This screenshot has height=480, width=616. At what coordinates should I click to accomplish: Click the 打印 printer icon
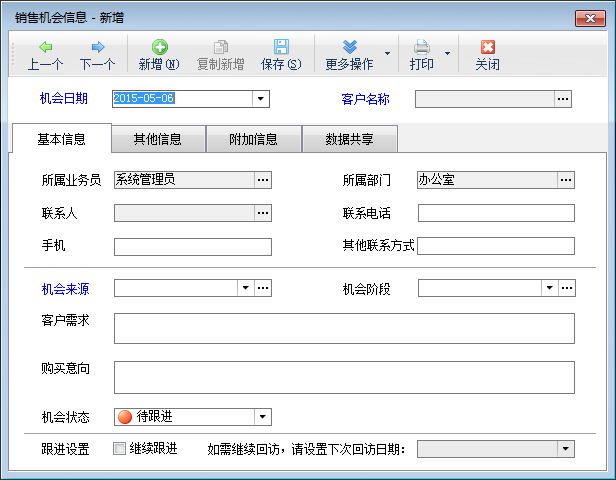point(422,47)
